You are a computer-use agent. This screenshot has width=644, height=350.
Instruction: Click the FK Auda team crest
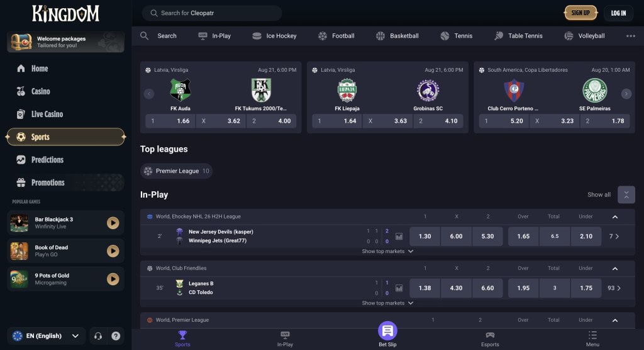[x=180, y=90]
